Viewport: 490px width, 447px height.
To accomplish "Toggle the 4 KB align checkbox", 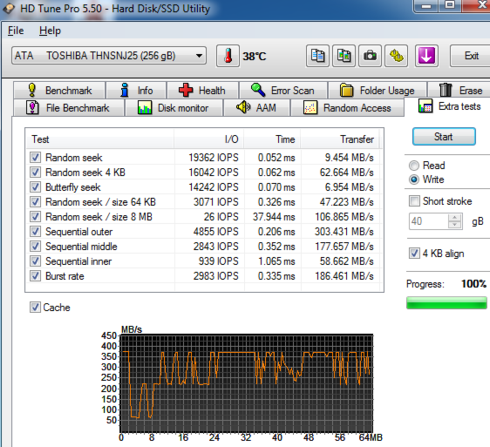I will [x=414, y=253].
